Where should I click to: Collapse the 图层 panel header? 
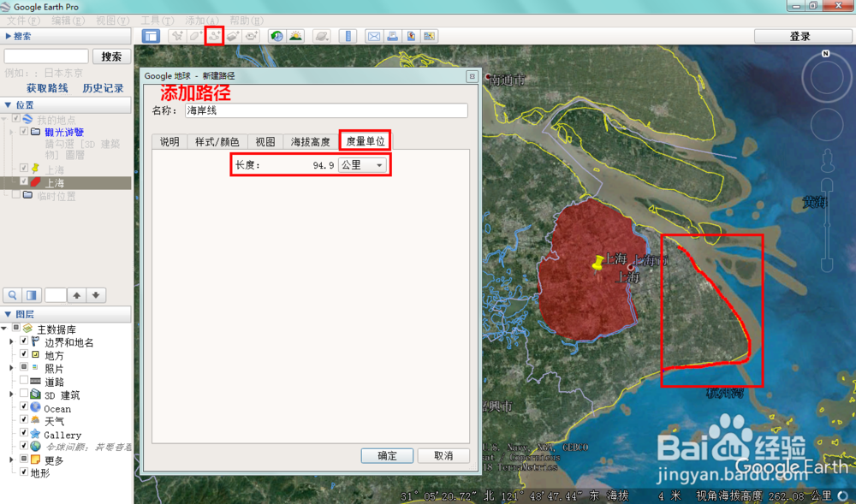(66, 314)
